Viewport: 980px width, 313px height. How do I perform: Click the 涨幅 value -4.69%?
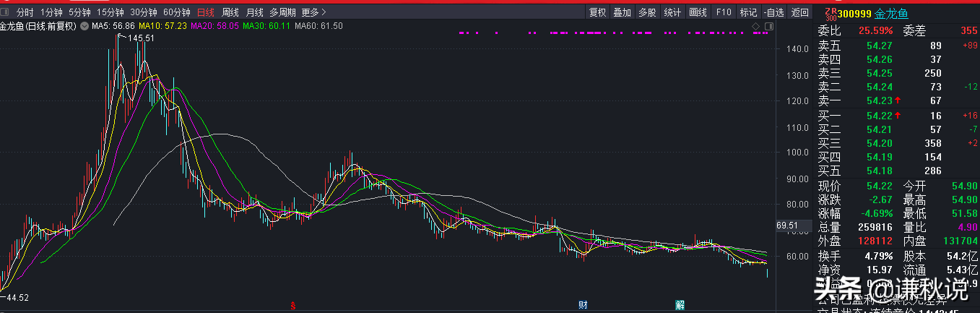pyautogui.click(x=875, y=213)
